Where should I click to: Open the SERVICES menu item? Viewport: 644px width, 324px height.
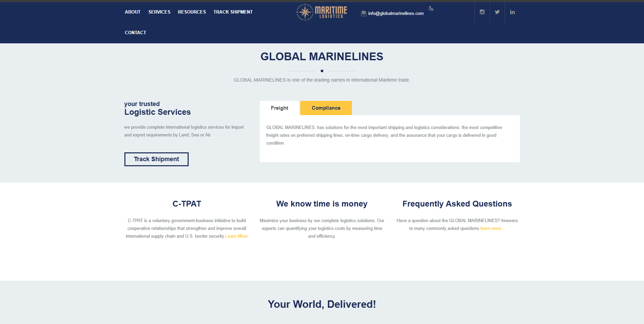159,12
